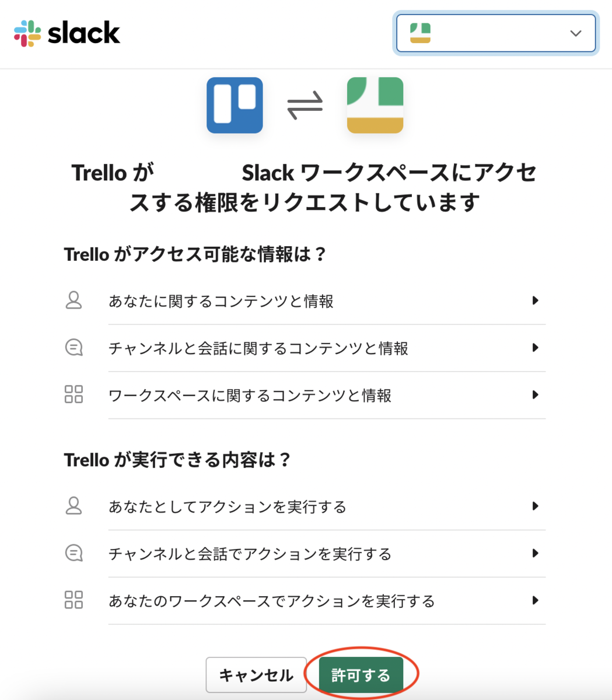Click the chat bubble icon beside チャンネルと会話に関するコンテンツと情報

[74, 348]
